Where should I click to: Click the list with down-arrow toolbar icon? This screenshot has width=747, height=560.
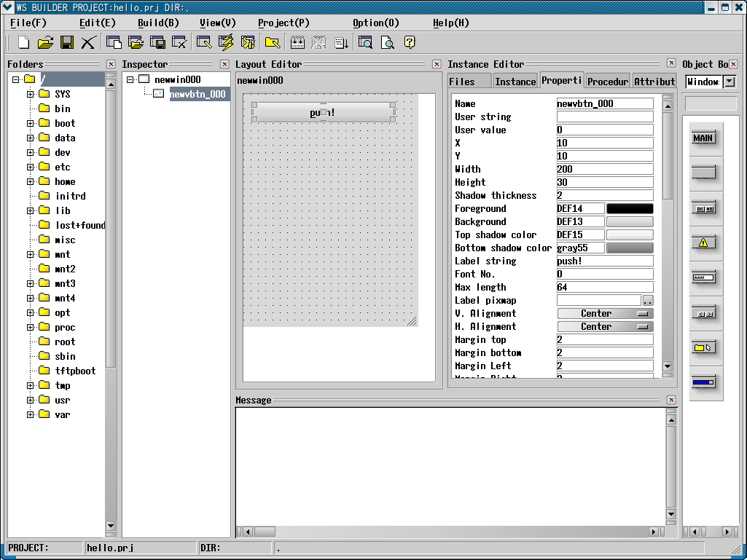click(x=341, y=42)
